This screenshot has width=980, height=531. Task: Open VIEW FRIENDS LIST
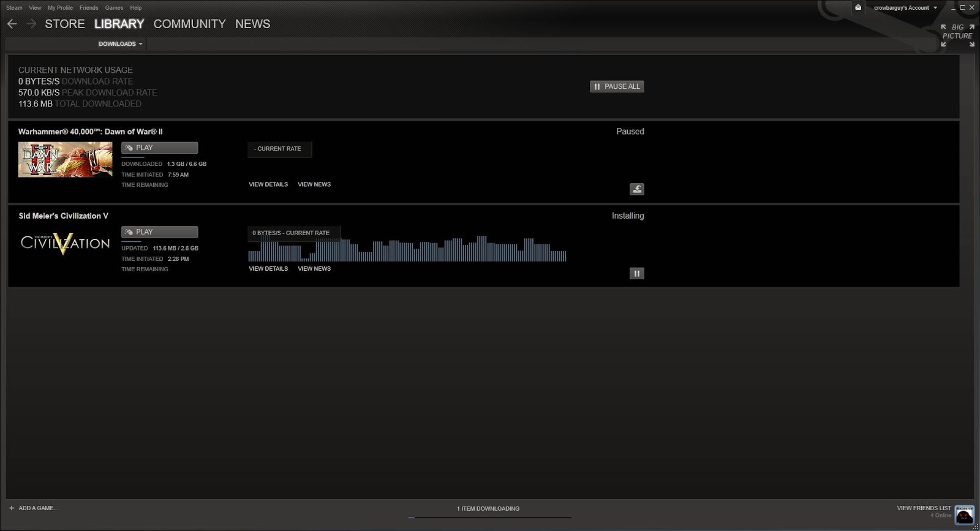pyautogui.click(x=924, y=508)
